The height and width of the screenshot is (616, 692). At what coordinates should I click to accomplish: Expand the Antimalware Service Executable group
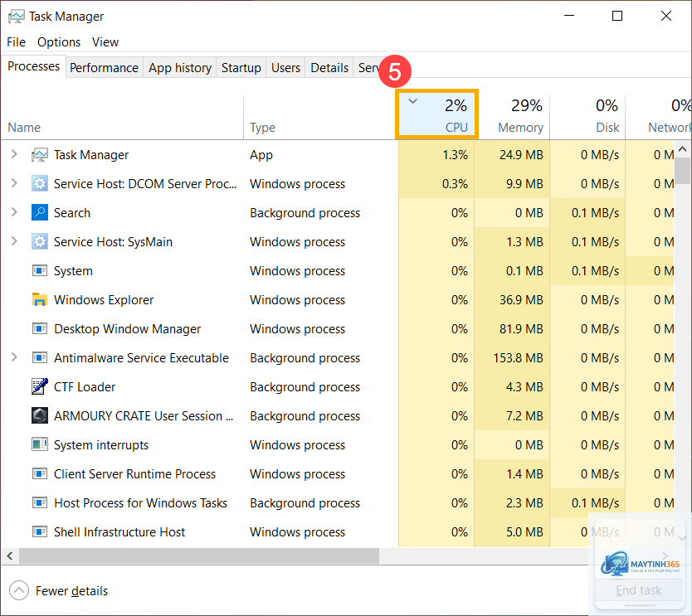(x=14, y=357)
